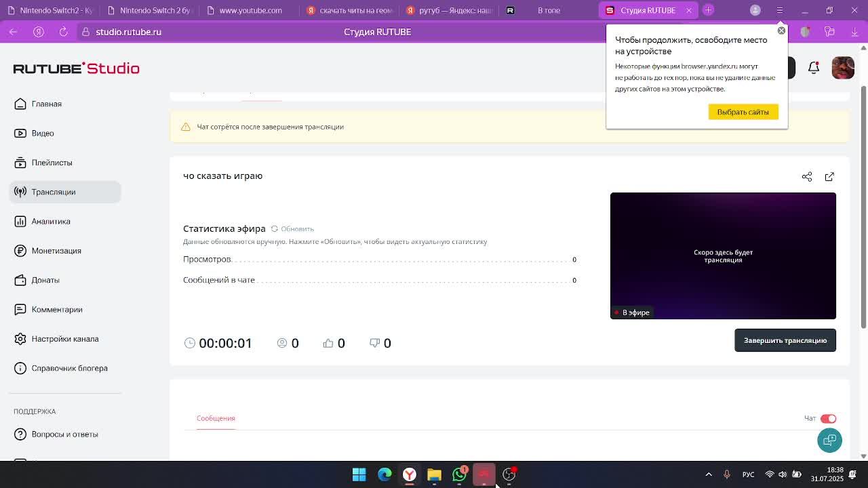The width and height of the screenshot is (868, 488).
Task: Click the likes thumbs-up icon
Action: pyautogui.click(x=328, y=343)
